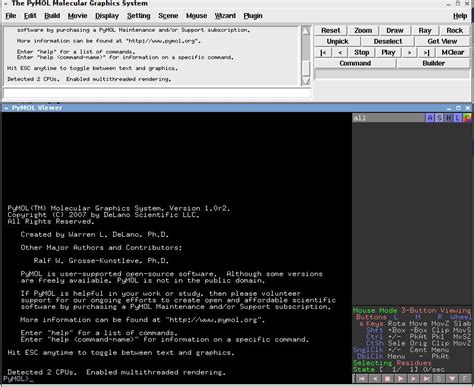The image size is (474, 387).
Task: Toggle the sequence viewer S button
Action: pos(439,379)
